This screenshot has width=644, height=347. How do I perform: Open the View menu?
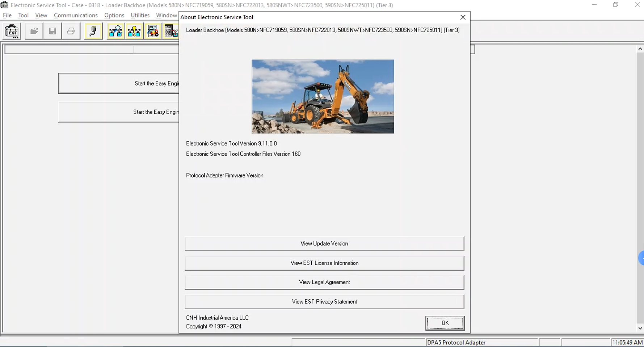click(x=41, y=15)
